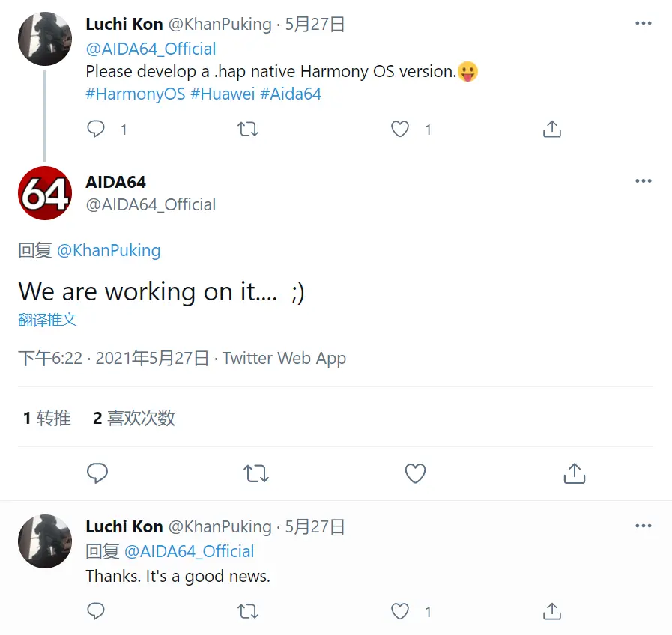This screenshot has width=672, height=635.
Task: Retweet the Harmony OS request tweet
Action: click(248, 129)
